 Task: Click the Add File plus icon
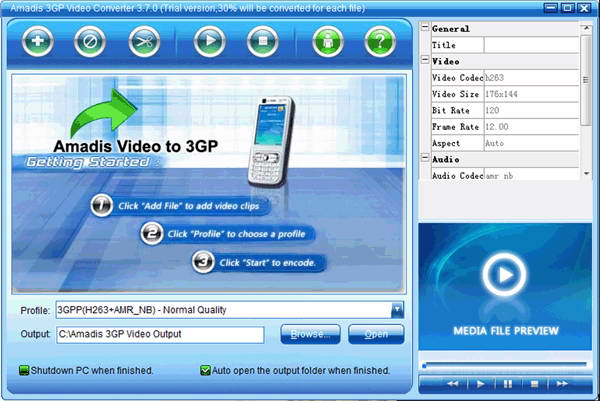(38, 41)
